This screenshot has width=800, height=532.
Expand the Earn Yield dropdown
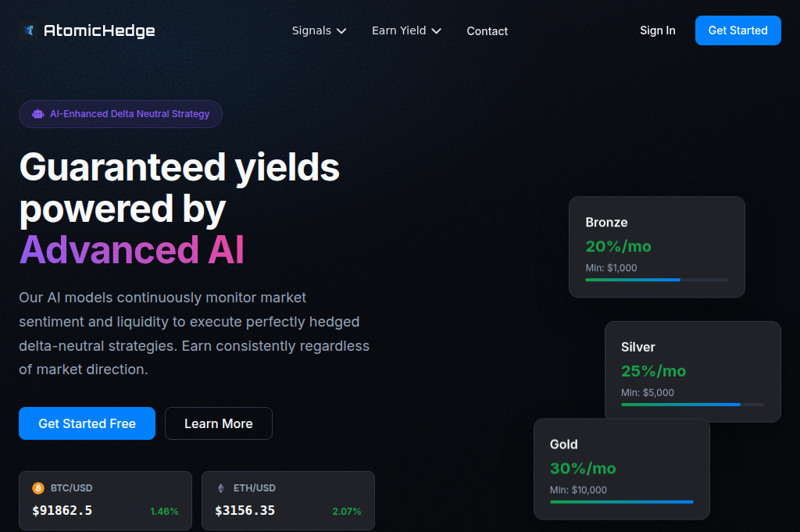pos(406,30)
